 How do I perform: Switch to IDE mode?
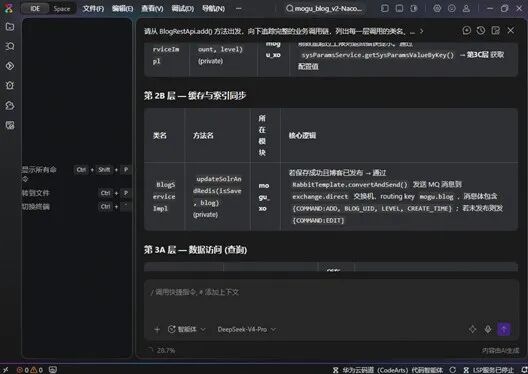pyautogui.click(x=35, y=9)
